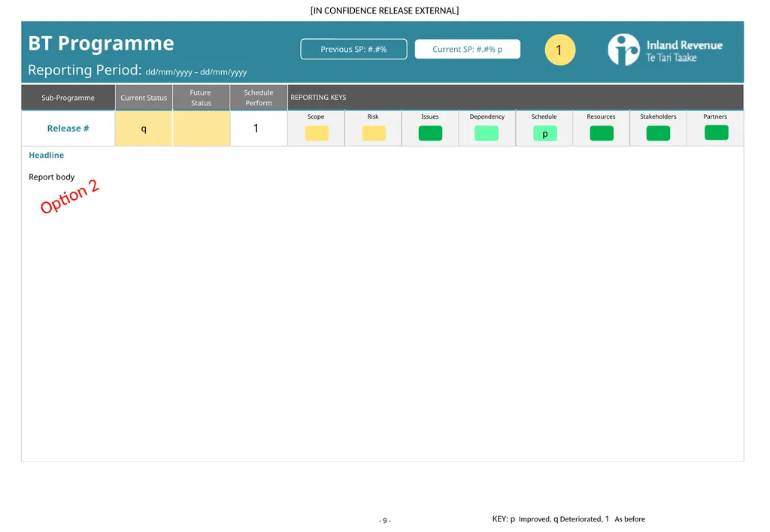This screenshot has height=532, width=770.
Task: Click the yellow cell below Future Status
Action: tap(202, 128)
